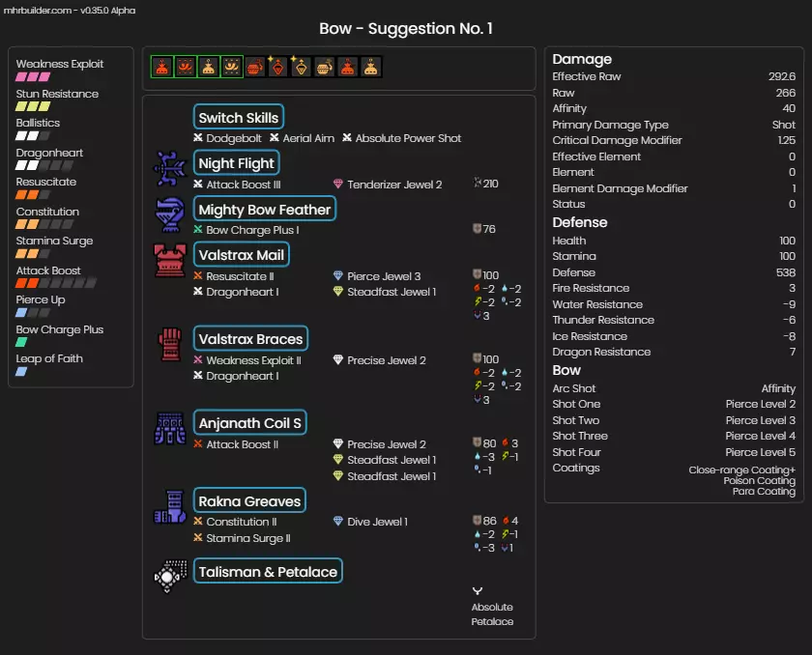The width and height of the screenshot is (812, 655).
Task: Click the blue Pierce Jewel 3 gem icon
Action: click(x=337, y=276)
